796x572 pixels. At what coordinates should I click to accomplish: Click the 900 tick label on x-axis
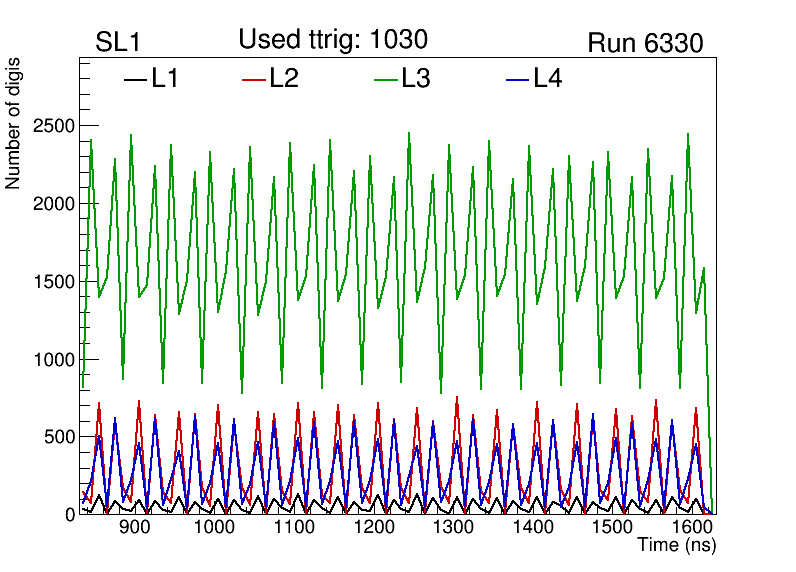point(134,528)
